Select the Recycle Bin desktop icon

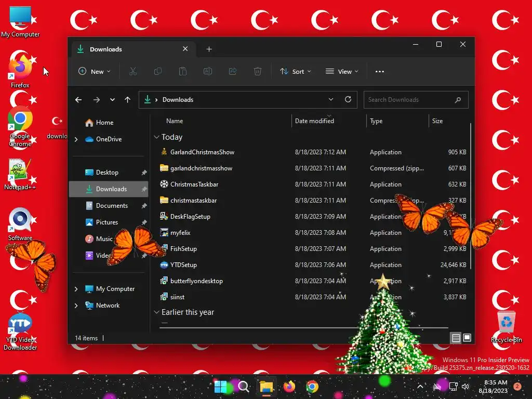506,327
